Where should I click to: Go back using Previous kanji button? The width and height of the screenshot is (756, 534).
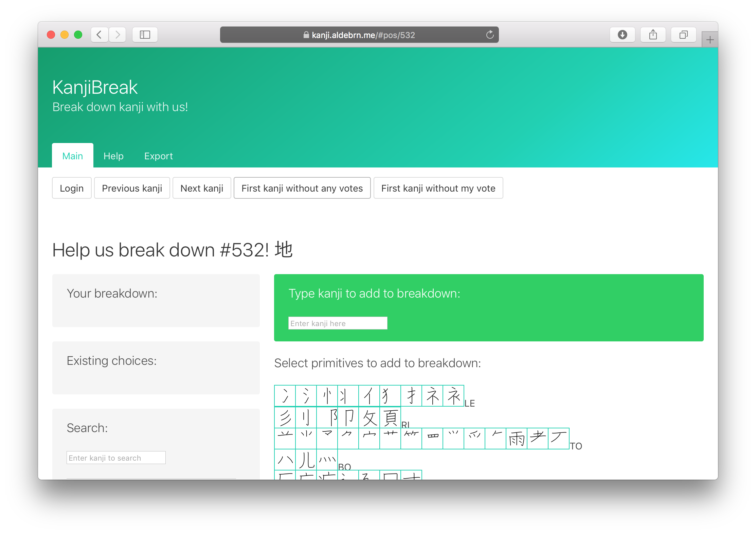(132, 188)
